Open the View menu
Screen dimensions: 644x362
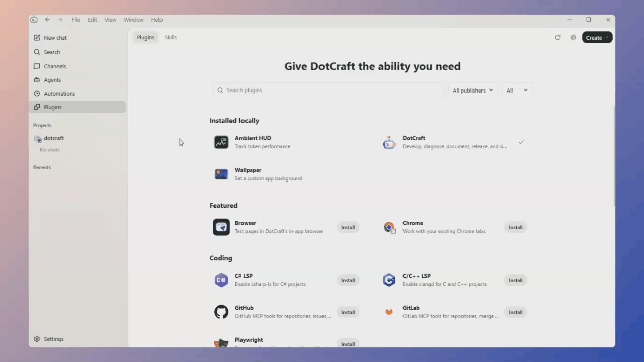coord(110,20)
